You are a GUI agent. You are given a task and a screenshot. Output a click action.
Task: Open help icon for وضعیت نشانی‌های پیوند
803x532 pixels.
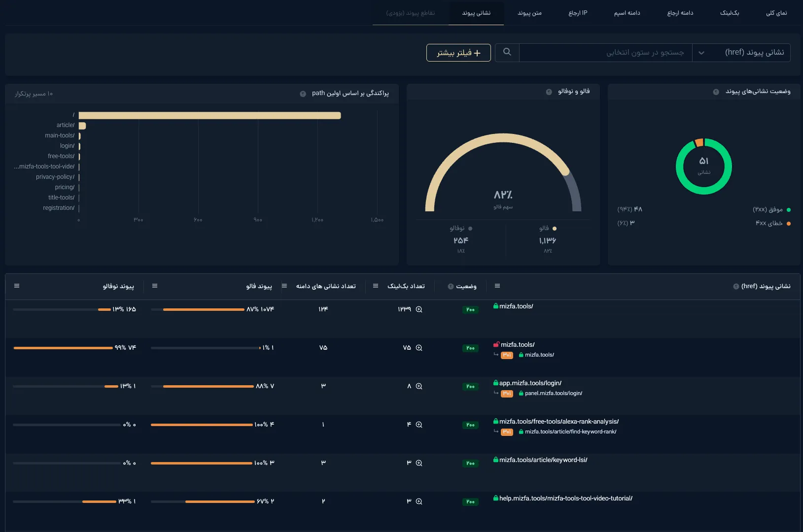[716, 92]
